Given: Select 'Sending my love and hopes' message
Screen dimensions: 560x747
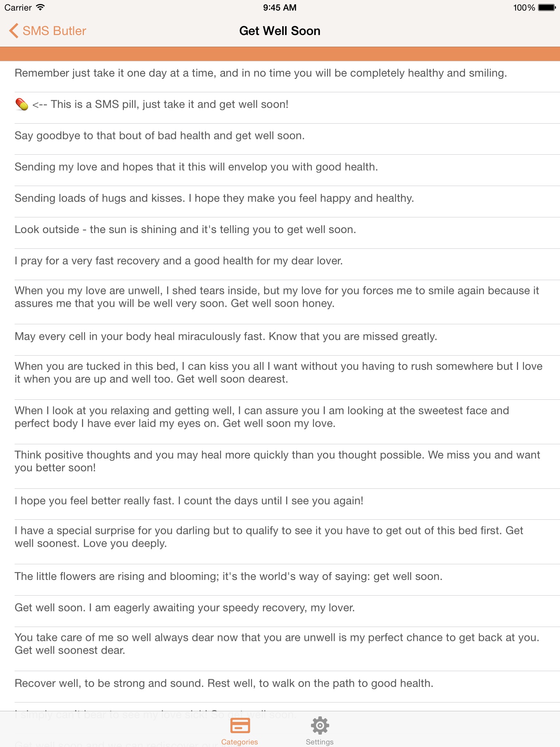Looking at the screenshot, I should [x=196, y=167].
